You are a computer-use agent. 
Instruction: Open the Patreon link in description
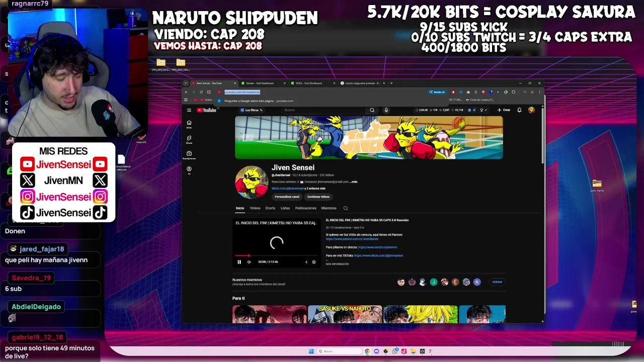click(352, 239)
